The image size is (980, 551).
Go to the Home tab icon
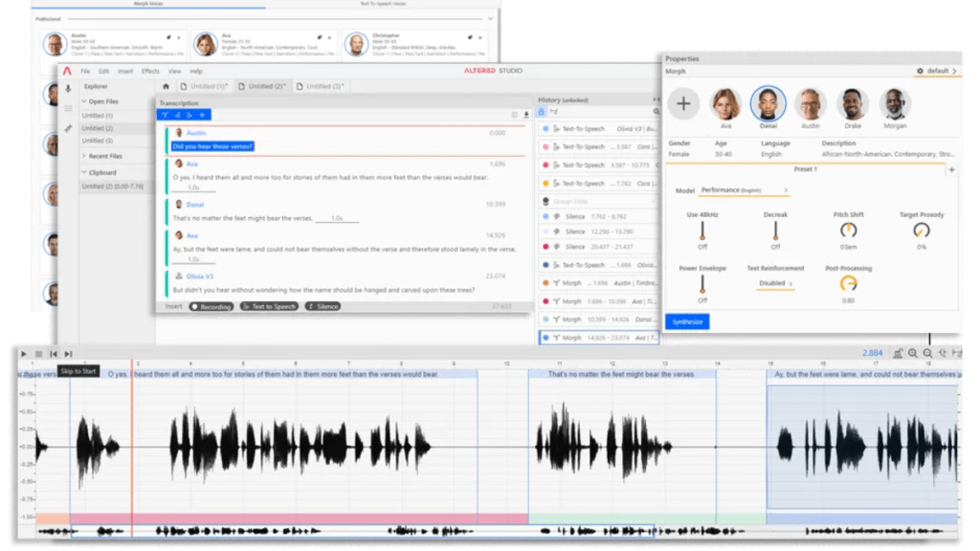click(x=166, y=86)
